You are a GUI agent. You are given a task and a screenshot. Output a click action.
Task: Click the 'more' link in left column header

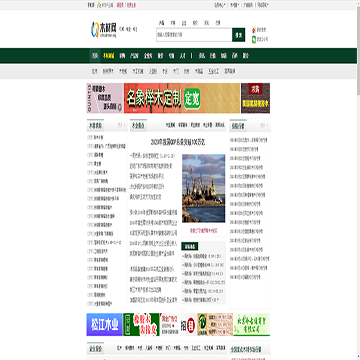121,126
